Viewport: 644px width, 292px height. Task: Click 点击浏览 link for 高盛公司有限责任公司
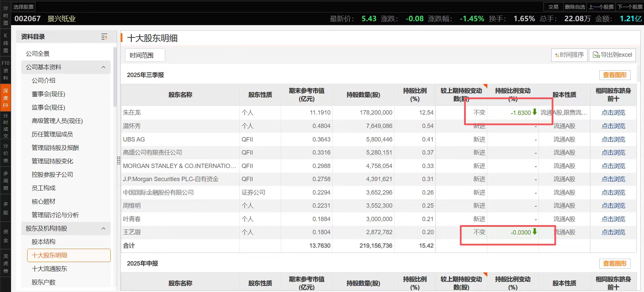(x=613, y=153)
